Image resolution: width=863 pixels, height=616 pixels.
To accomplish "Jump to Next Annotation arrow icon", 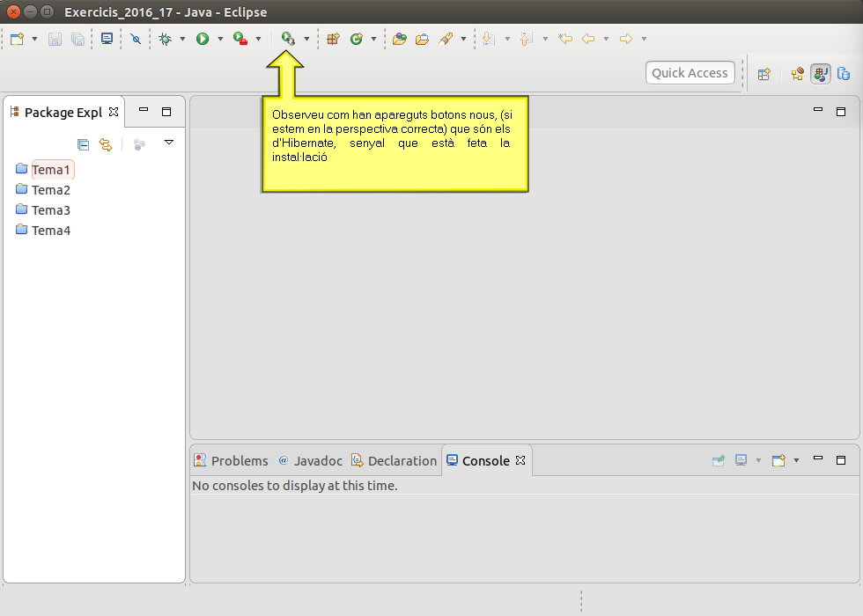I will coord(488,39).
